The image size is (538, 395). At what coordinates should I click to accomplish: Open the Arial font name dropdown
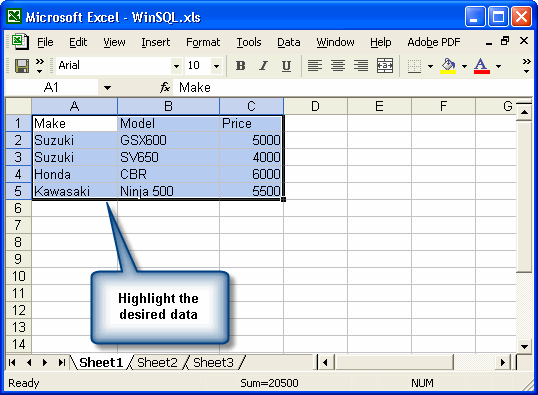coord(176,66)
